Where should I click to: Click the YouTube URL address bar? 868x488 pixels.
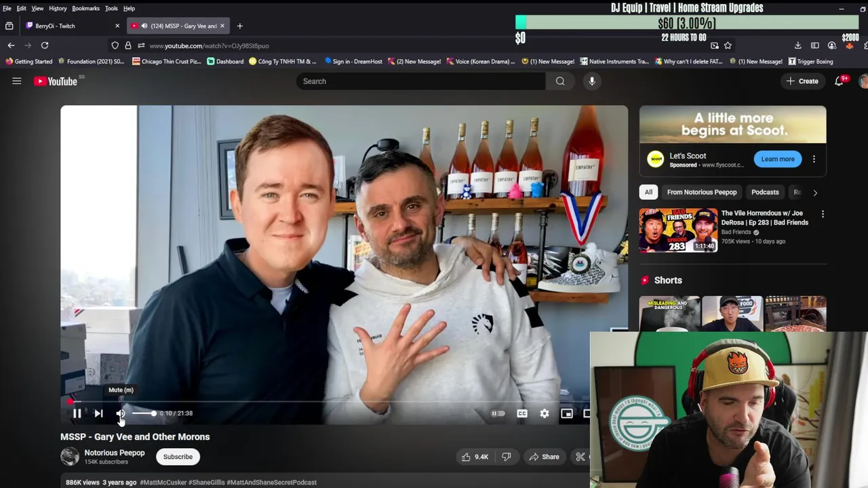tap(420, 45)
